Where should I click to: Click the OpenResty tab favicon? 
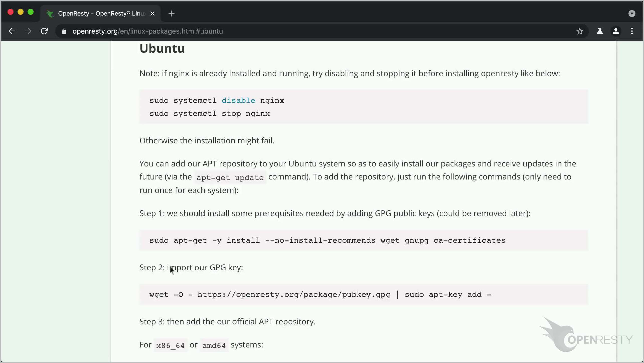(x=50, y=14)
